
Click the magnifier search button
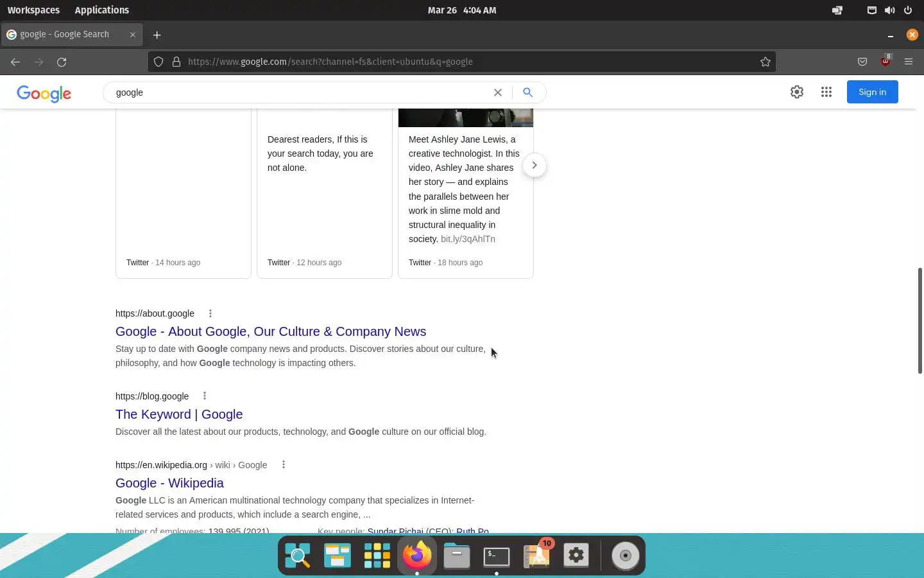[527, 92]
